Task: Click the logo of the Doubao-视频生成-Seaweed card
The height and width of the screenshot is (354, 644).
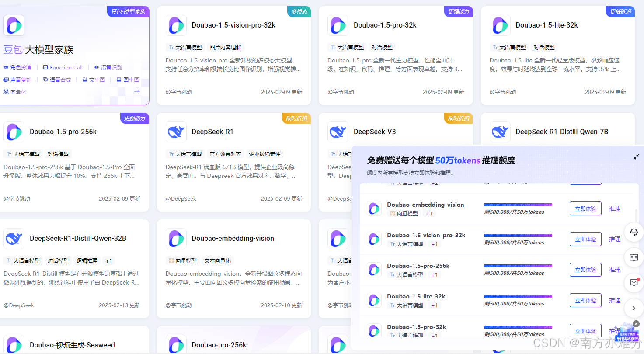Action: 14,344
